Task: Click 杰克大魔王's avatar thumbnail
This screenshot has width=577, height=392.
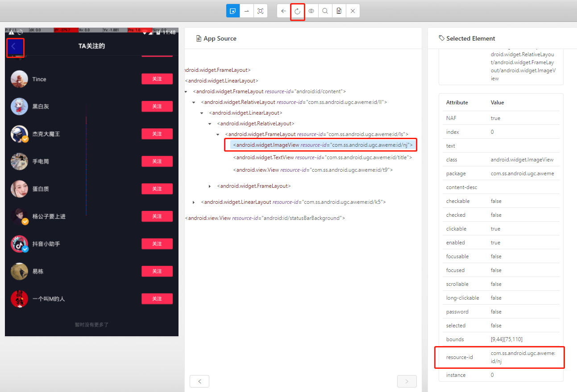Action: coord(19,134)
